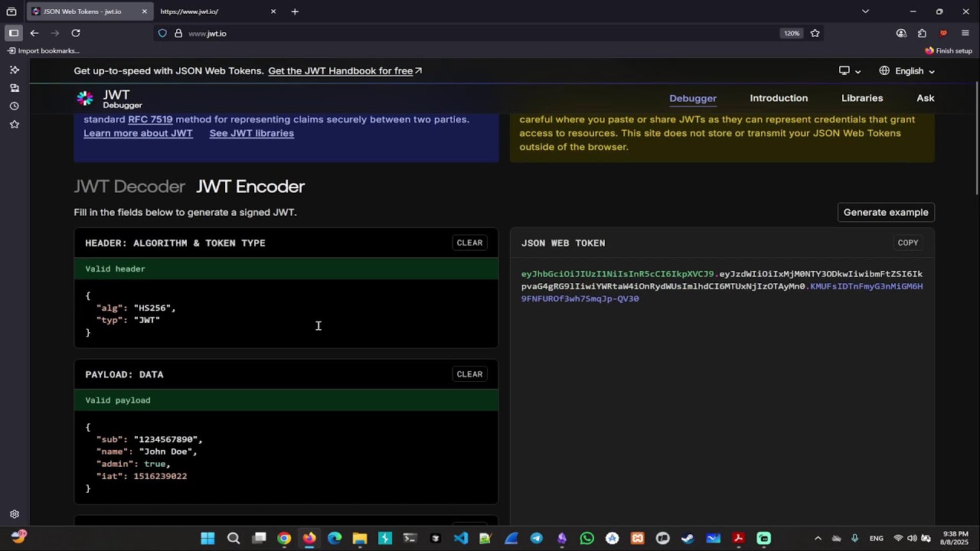
Task: Open the AI chatbot sparkle sidebar icon
Action: point(15,70)
